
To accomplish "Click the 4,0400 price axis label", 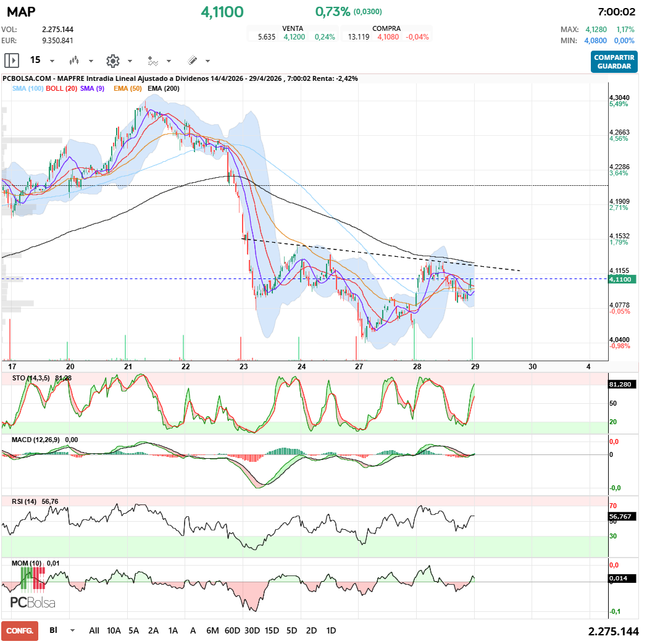I will pos(619,340).
